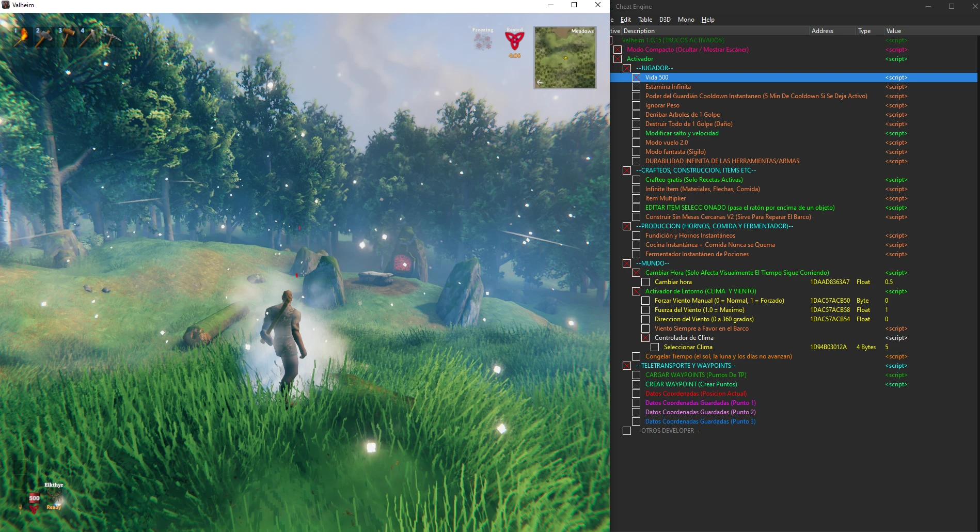Enable Modo fantasta (Sigilo) checkbox
The width and height of the screenshot is (980, 532).
click(636, 152)
